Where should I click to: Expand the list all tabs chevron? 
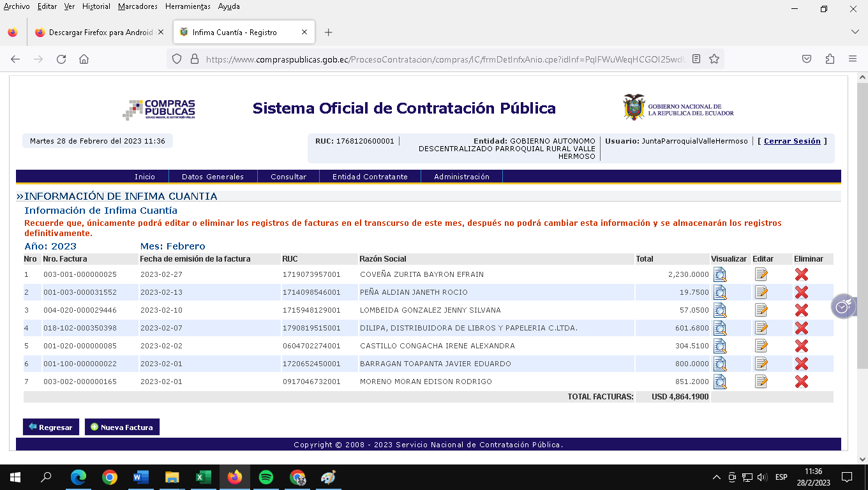[x=855, y=32]
